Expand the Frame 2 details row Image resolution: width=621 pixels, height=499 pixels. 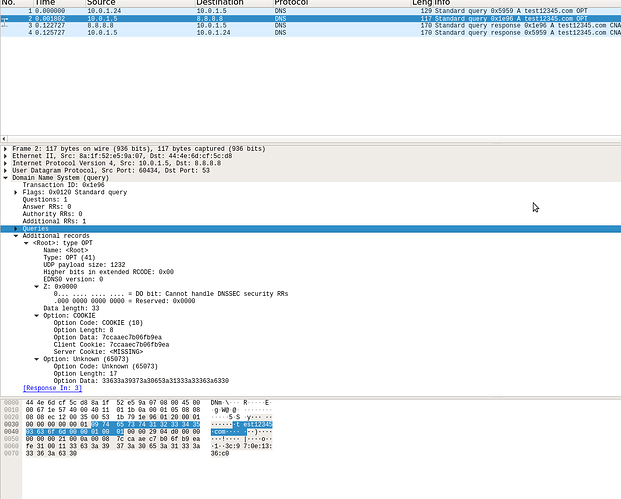5,149
